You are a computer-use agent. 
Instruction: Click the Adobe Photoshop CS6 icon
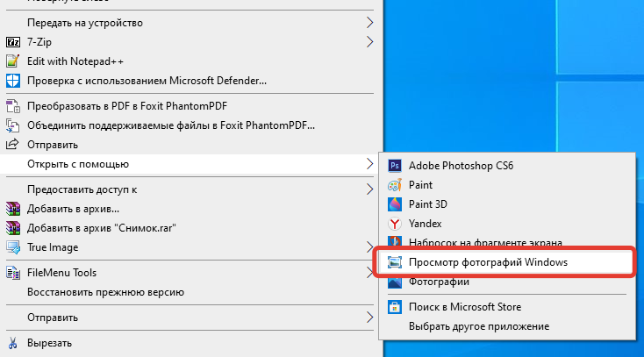coord(395,165)
